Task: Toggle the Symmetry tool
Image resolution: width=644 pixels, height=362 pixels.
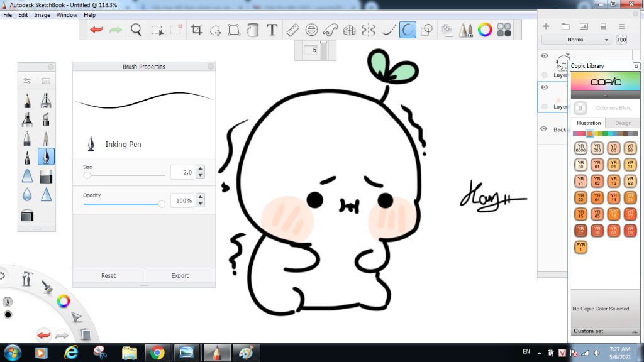Action: coord(369,30)
